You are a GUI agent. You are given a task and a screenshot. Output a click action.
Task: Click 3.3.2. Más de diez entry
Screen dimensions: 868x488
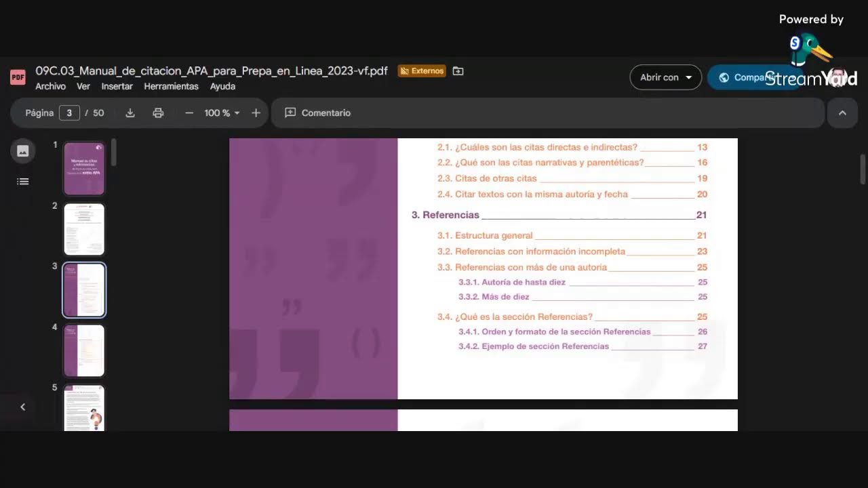click(583, 297)
